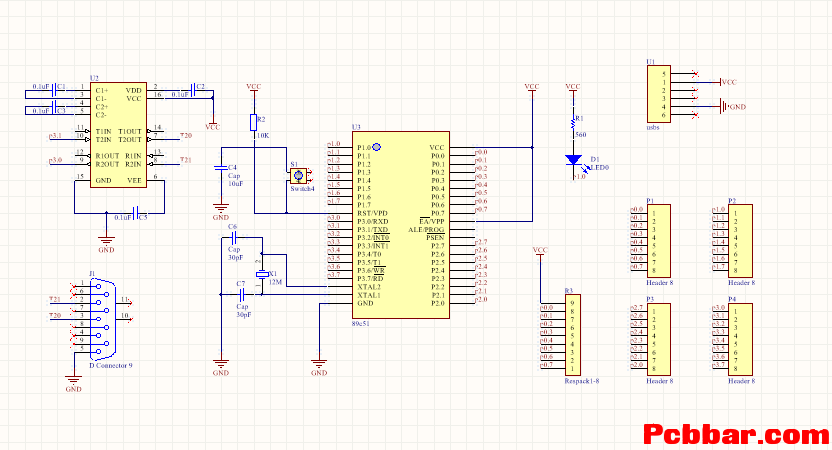
Task: Click the RST/VPD pin label on 89c51
Action: click(372, 213)
